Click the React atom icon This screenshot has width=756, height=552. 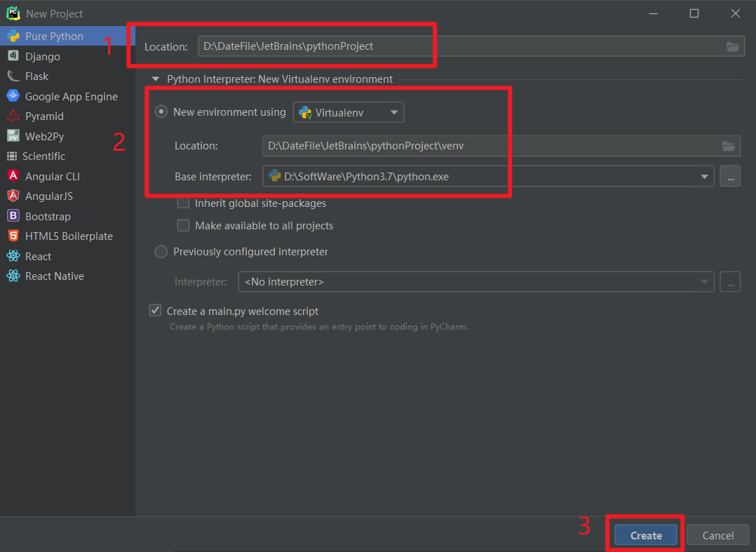[13, 256]
